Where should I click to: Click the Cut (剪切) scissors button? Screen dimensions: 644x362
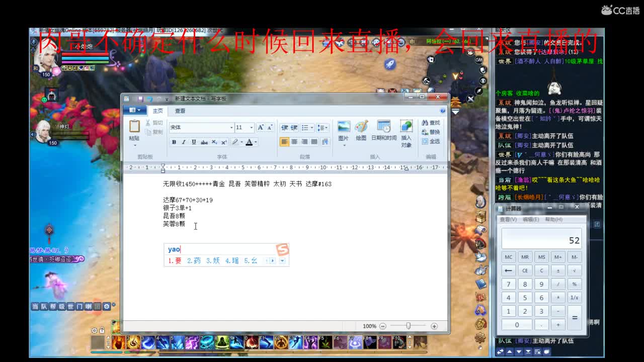pyautogui.click(x=154, y=123)
